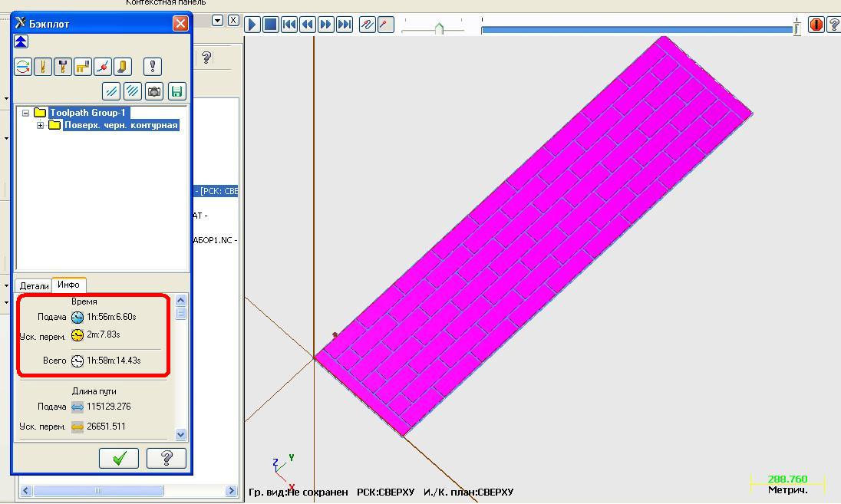The image size is (841, 504).
Task: Toggle run mode icon with red tool
Action: pyautogui.click(x=386, y=24)
